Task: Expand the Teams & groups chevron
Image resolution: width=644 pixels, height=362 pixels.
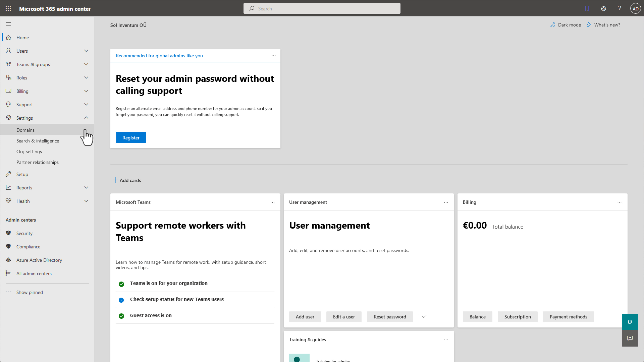Action: [x=86, y=64]
